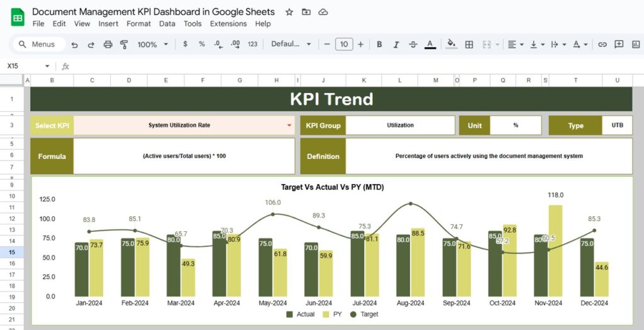
Task: Search the Menus box
Action: point(39,45)
